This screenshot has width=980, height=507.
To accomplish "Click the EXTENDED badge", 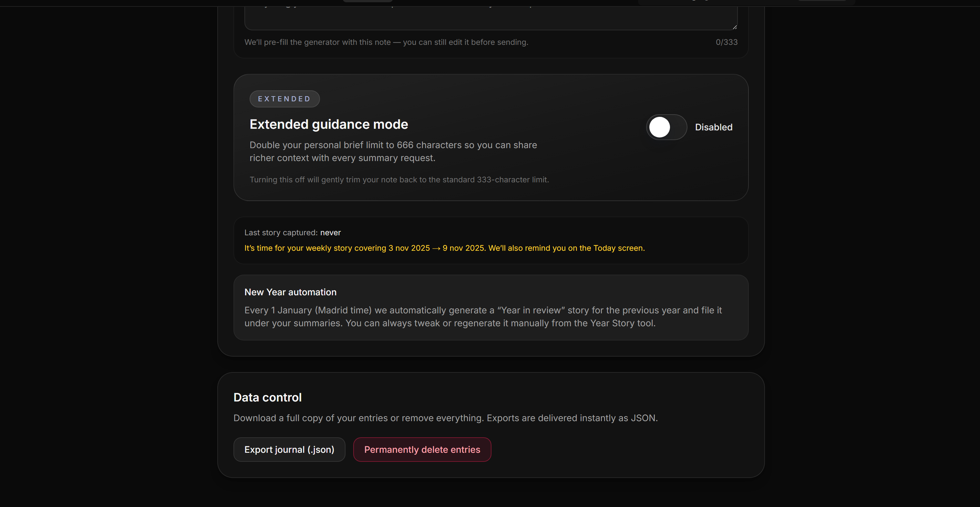I will tap(284, 98).
